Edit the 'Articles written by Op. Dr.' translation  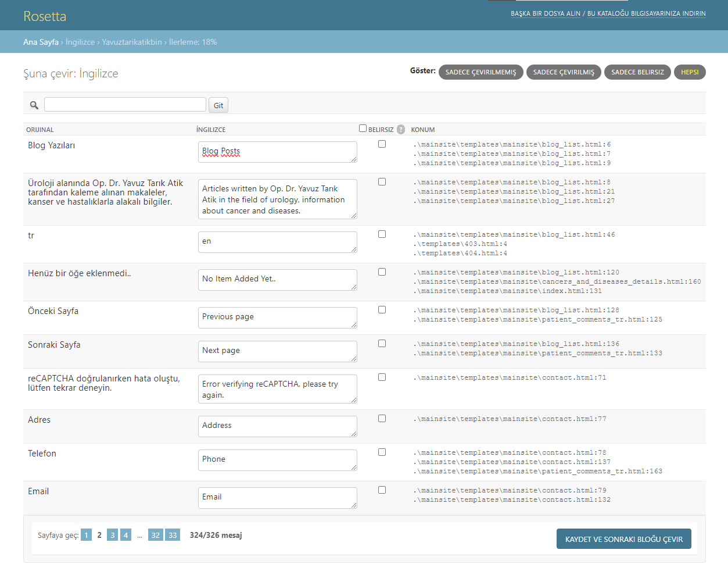278,199
